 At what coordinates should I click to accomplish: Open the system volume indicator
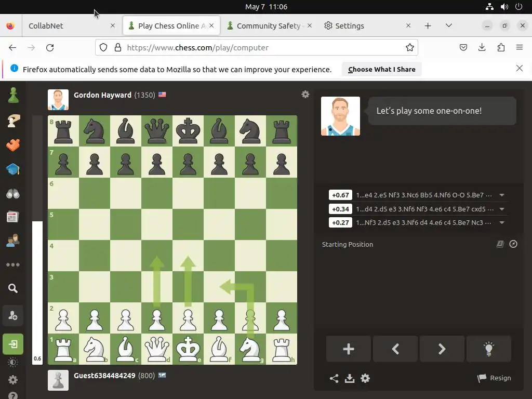pos(504,7)
